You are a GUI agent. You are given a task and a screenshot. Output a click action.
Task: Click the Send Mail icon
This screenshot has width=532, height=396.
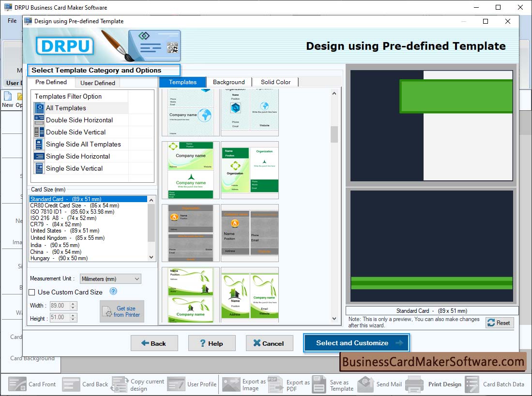(x=366, y=384)
